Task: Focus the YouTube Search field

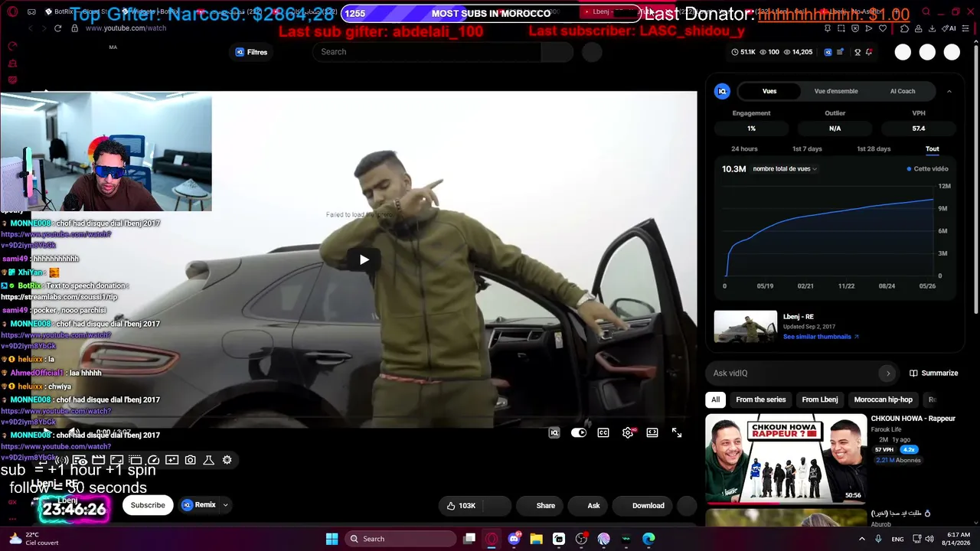Action: pyautogui.click(x=426, y=52)
